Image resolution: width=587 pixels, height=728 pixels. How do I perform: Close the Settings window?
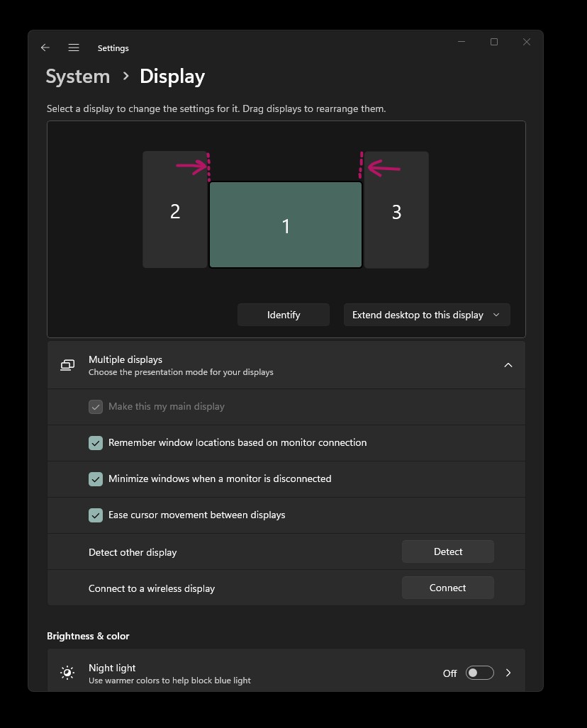tap(527, 42)
